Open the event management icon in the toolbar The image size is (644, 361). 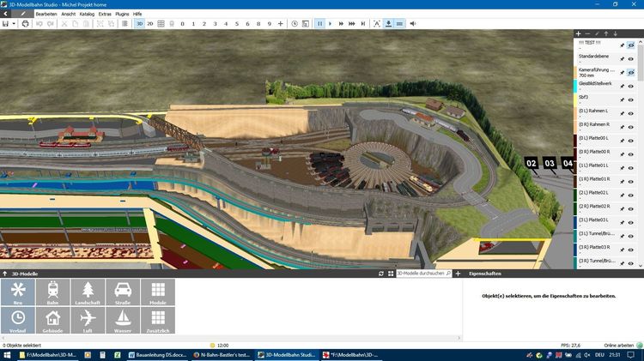point(305,24)
